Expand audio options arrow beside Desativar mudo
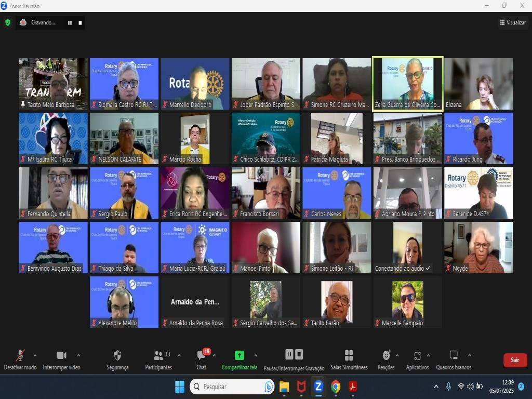This screenshot has height=399, width=532. click(35, 355)
